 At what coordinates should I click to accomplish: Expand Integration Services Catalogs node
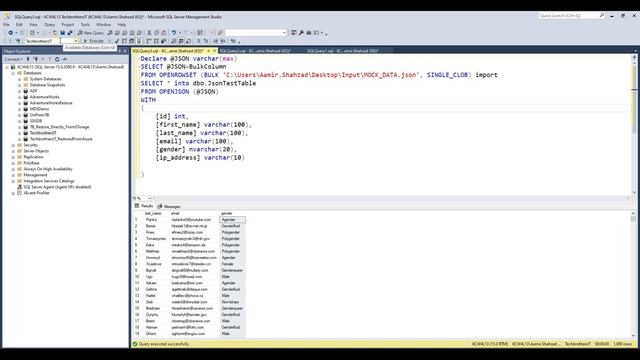point(13,181)
